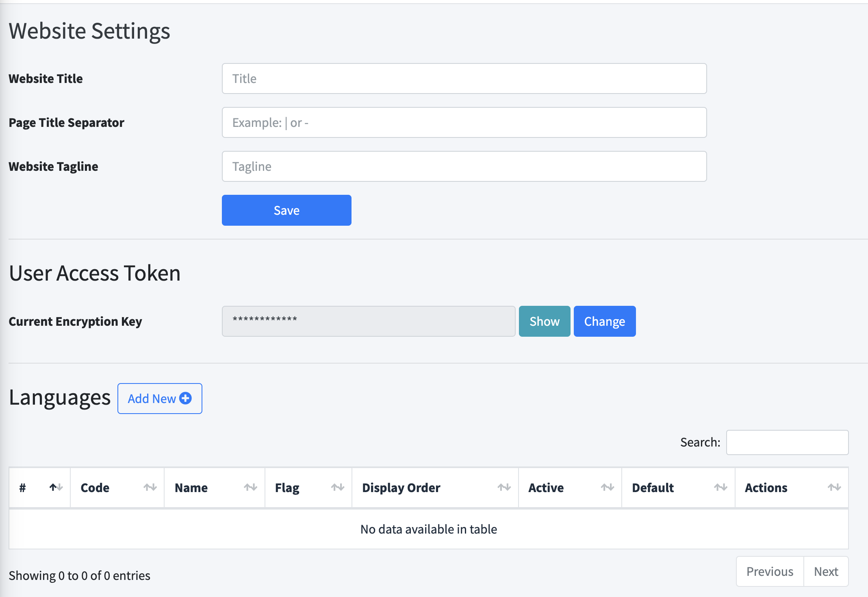868x597 pixels.
Task: Toggle visibility of Current Encryption Key
Action: [x=545, y=321]
